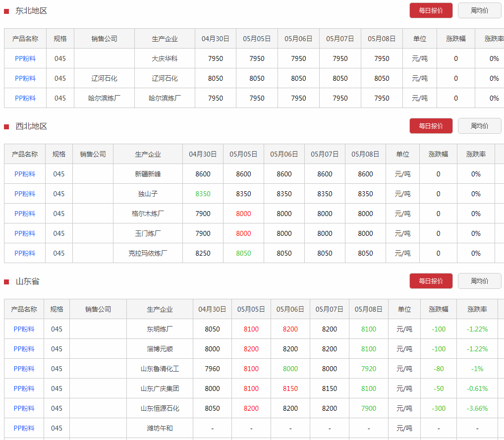The height and width of the screenshot is (440, 504).
Task: Click 新疆新峰 producer cell
Action: coord(148,174)
